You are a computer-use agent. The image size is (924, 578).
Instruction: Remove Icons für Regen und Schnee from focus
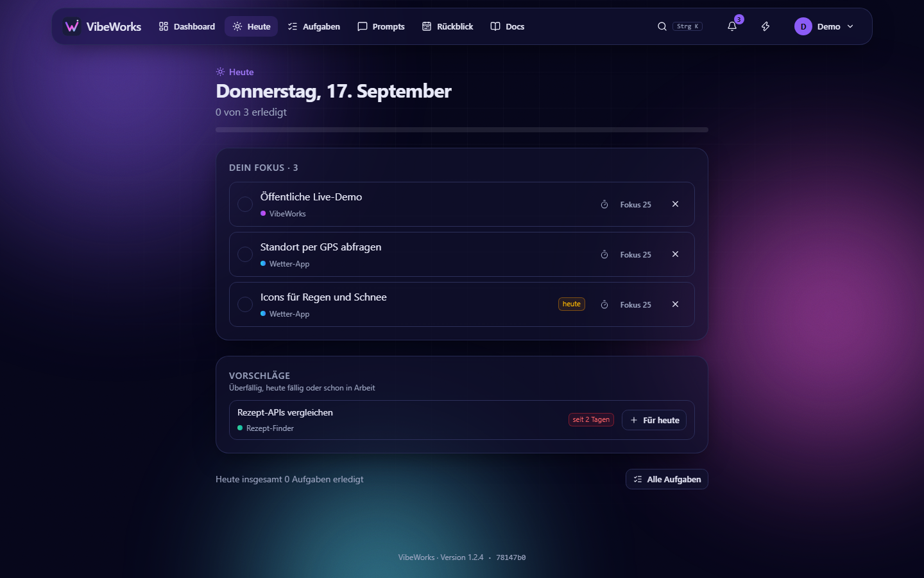675,304
